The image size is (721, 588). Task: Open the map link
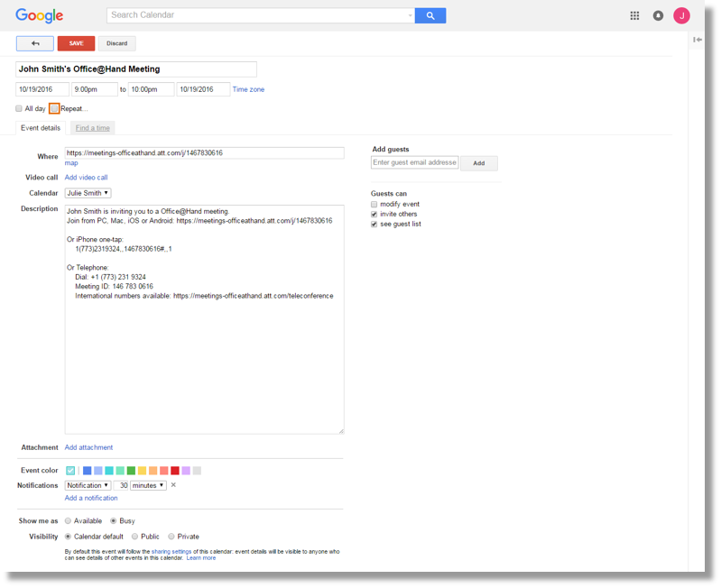click(71, 163)
